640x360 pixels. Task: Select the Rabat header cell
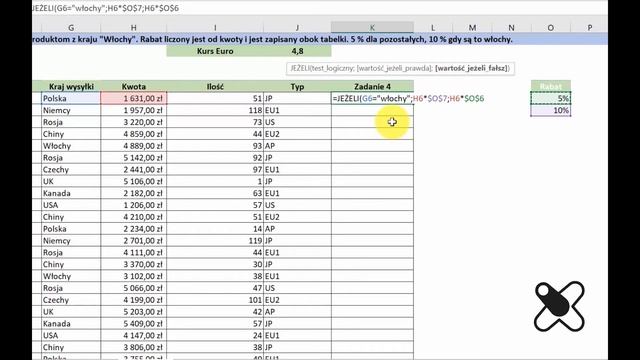pos(551,87)
